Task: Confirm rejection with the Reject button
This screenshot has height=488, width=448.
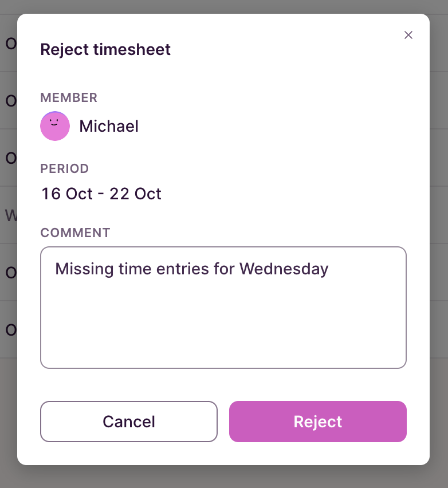Action: [317, 422]
